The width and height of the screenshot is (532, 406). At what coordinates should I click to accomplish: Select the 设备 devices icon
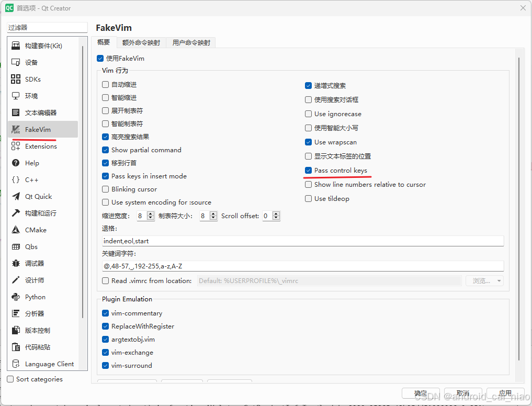point(16,62)
